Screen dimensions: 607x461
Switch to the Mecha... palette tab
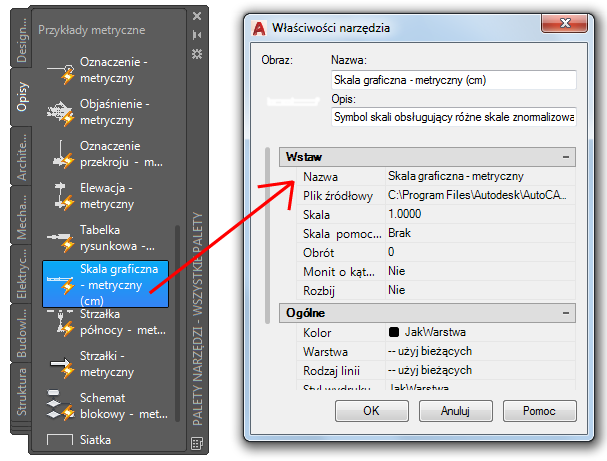click(x=21, y=216)
